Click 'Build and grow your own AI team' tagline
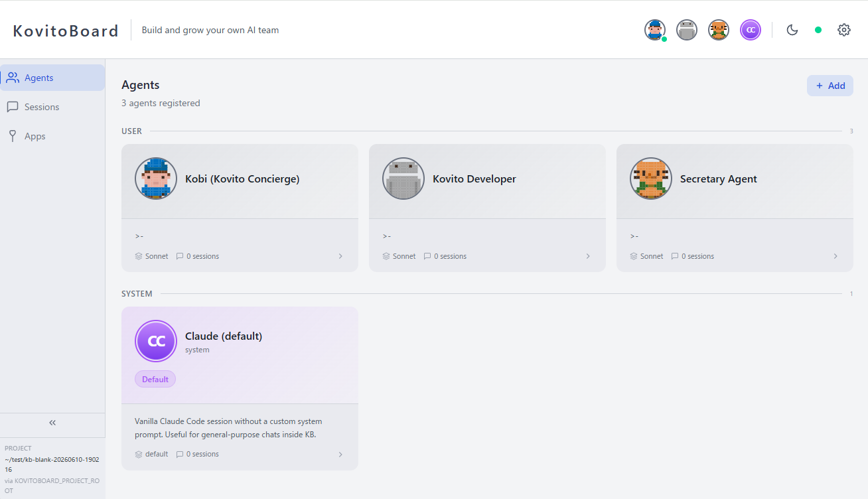 [210, 30]
